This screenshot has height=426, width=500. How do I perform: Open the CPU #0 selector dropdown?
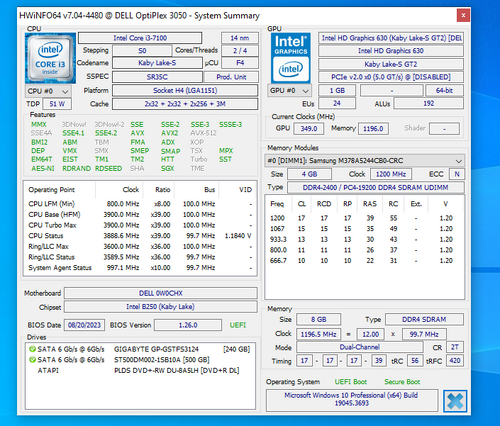click(x=48, y=91)
